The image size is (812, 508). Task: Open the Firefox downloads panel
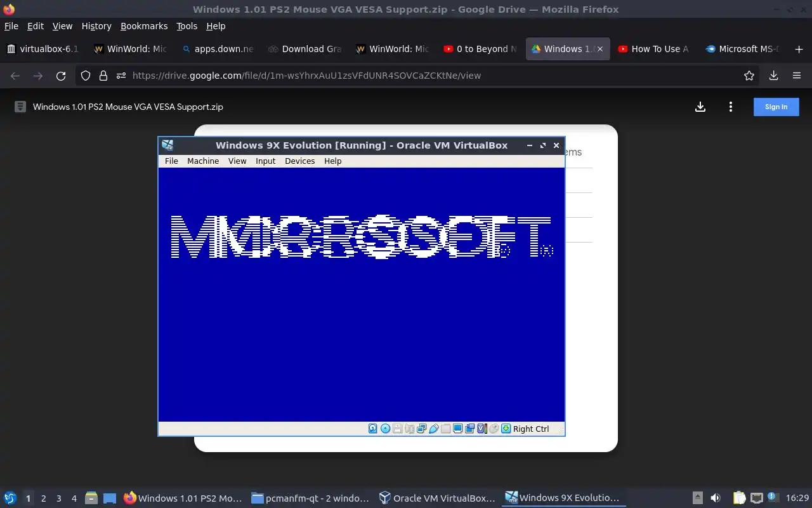[x=773, y=76]
